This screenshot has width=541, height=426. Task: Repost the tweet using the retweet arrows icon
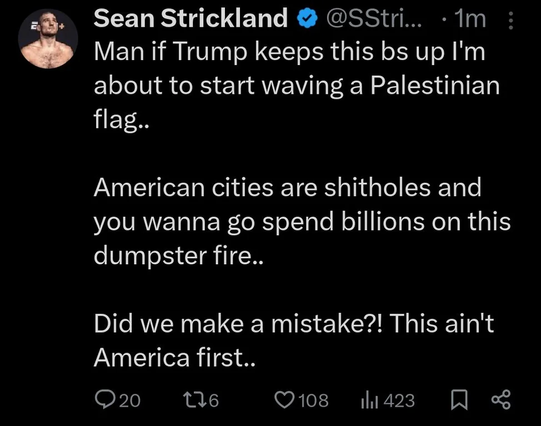coord(194,400)
